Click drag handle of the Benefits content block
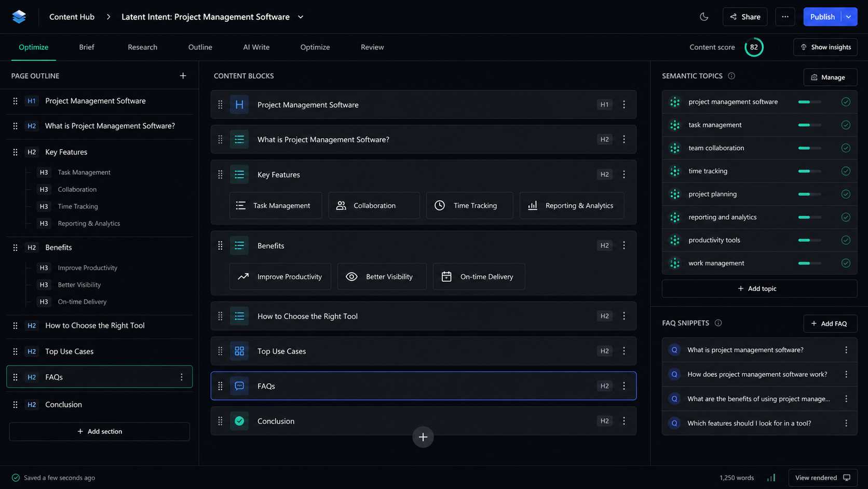This screenshot has height=489, width=868. [x=220, y=245]
